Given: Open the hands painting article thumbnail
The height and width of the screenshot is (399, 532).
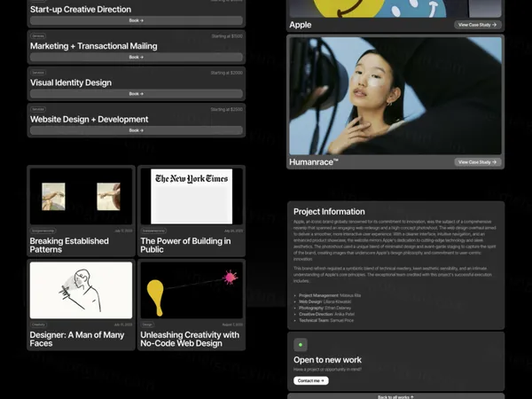Looking at the screenshot, I should pos(81,197).
